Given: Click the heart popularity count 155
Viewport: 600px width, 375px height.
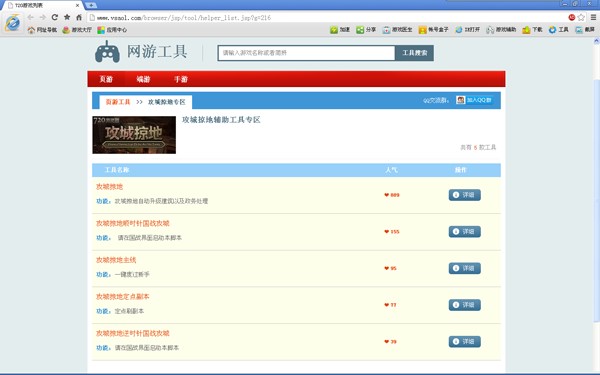Looking at the screenshot, I should click(392, 232).
